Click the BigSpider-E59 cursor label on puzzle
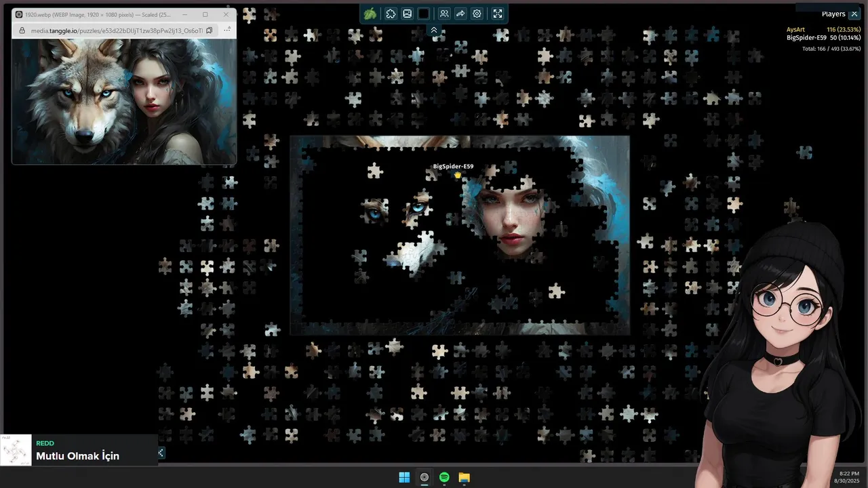 453,166
